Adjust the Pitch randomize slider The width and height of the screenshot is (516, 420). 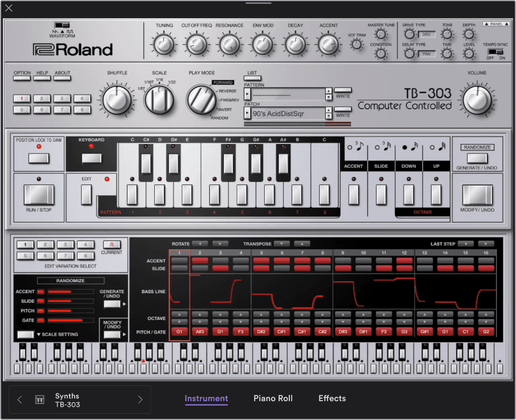71,311
